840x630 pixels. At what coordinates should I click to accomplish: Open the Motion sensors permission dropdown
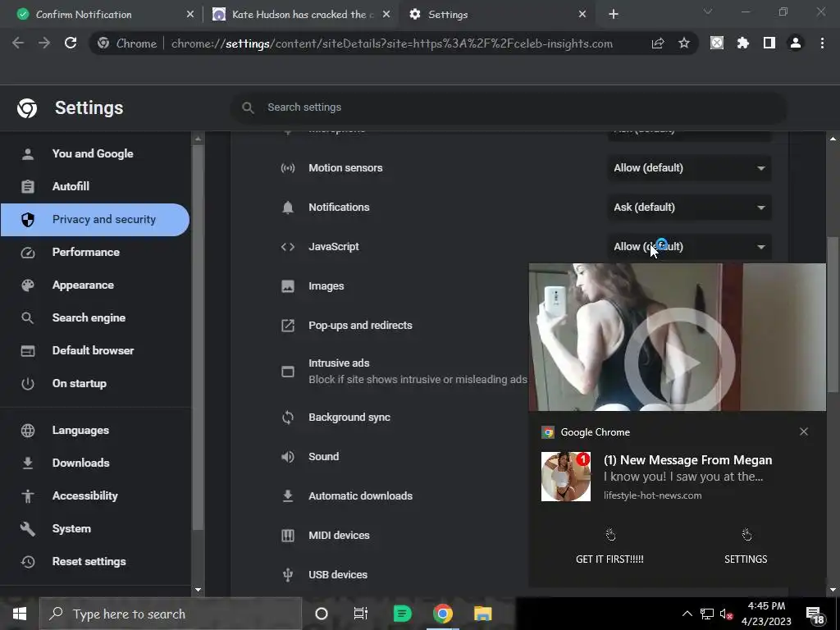(689, 168)
